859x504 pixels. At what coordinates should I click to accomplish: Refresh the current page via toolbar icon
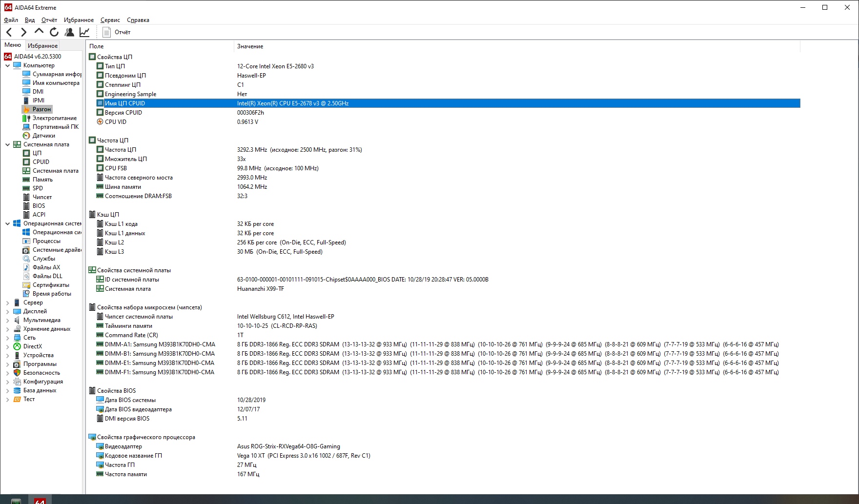click(54, 32)
